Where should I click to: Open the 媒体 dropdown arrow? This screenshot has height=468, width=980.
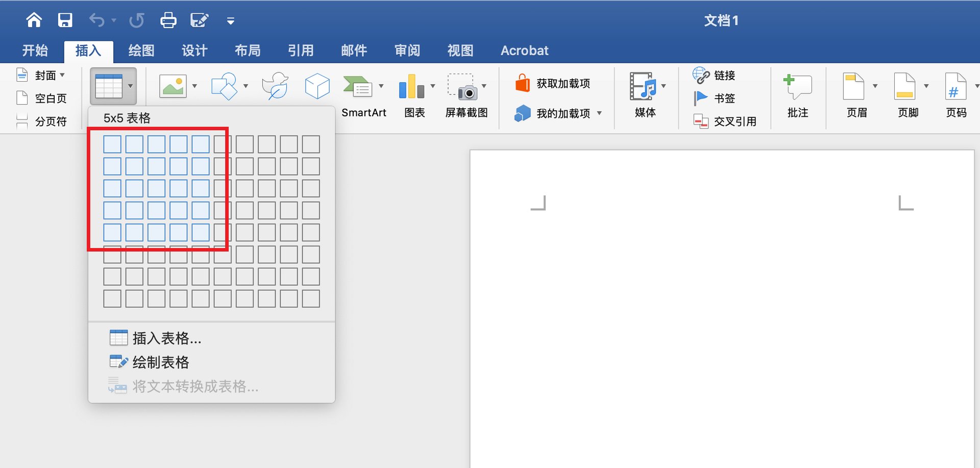tap(664, 85)
